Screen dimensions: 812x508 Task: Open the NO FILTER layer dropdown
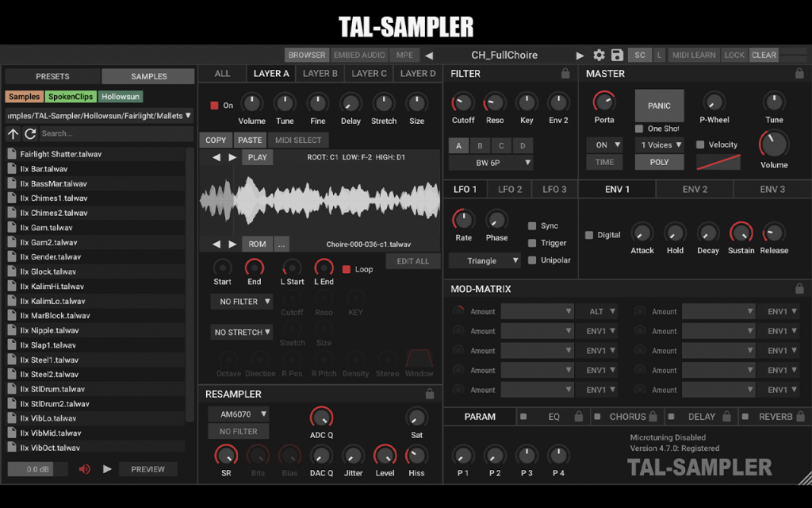241,302
